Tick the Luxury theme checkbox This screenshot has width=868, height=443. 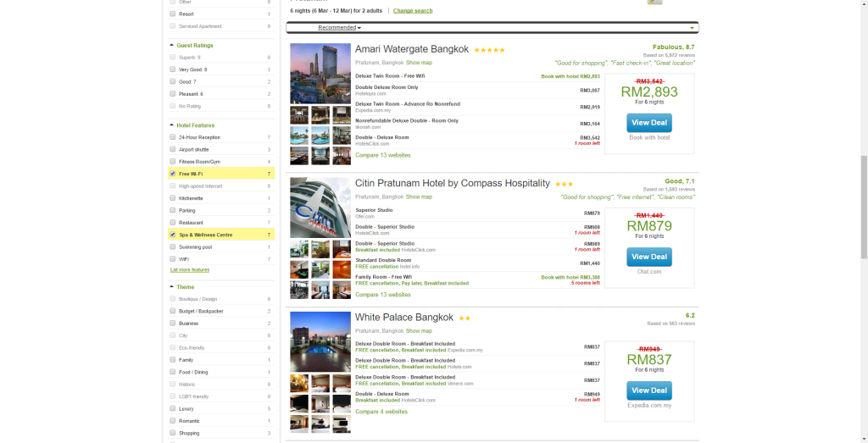tap(173, 408)
